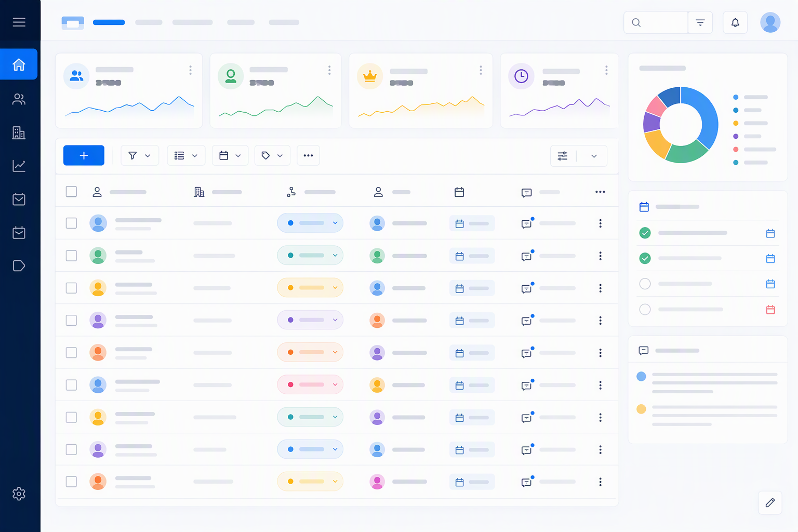Open the line chart icon in the sidebar
Screen dimensions: 798x532
pos(19,166)
